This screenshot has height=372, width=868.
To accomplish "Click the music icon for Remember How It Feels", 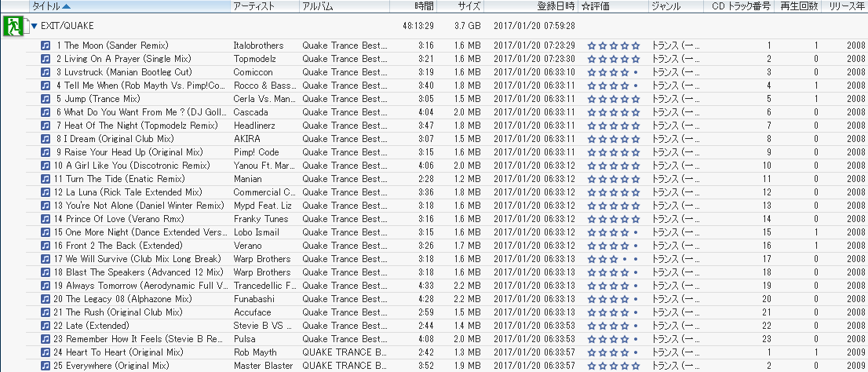I will pos(46,339).
